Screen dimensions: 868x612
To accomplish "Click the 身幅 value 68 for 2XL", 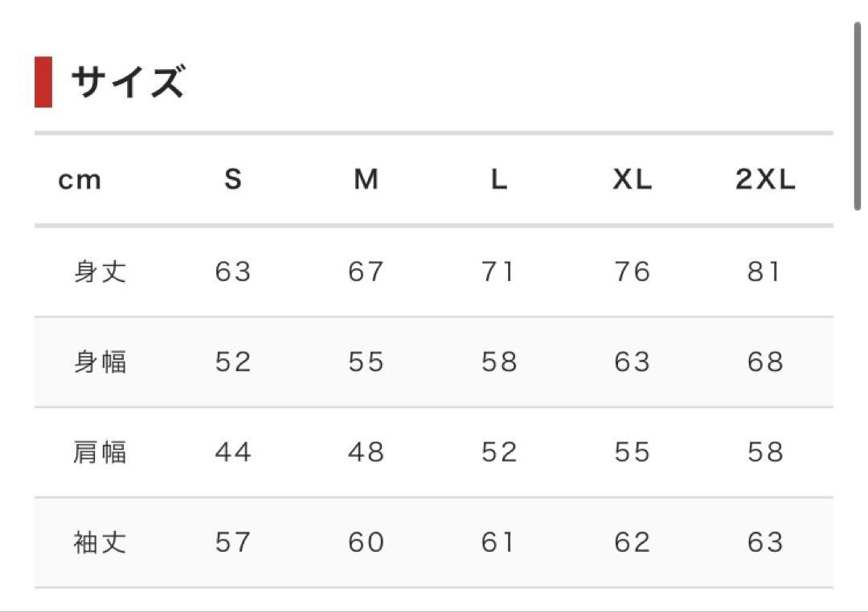I will pos(765,362).
